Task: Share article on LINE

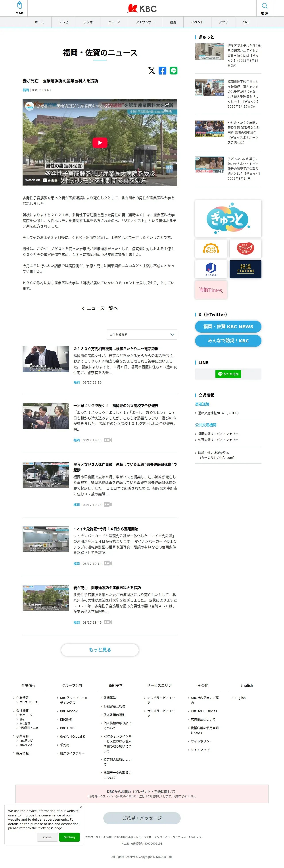Action: coord(173,70)
